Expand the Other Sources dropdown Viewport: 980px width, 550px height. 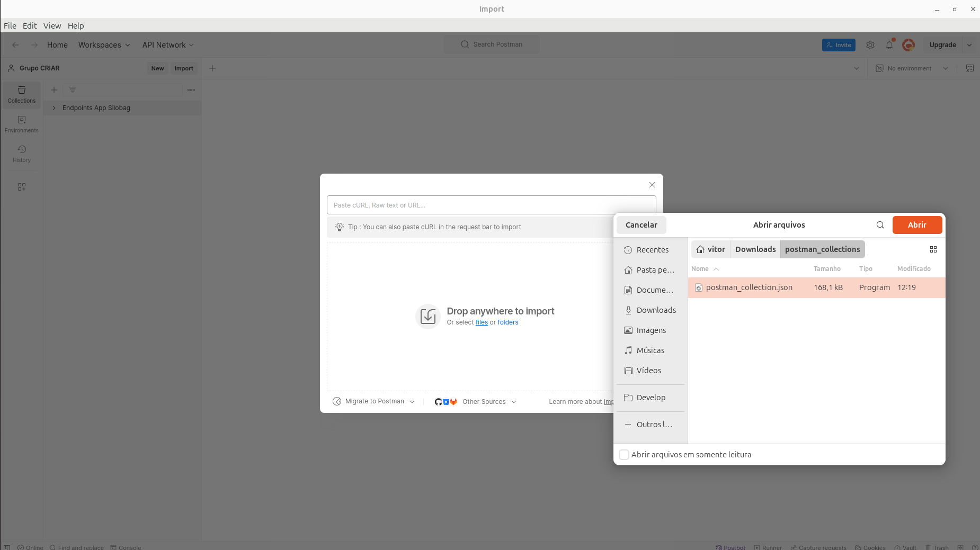[488, 402]
